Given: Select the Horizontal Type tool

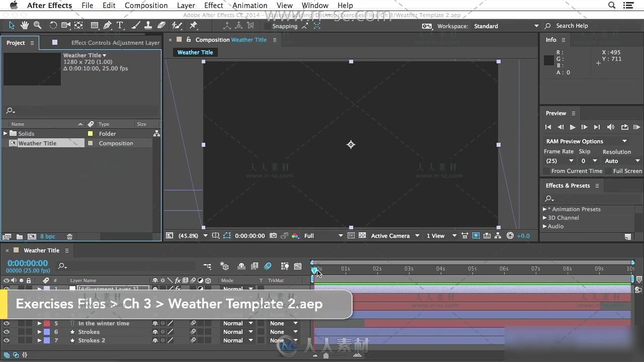Looking at the screenshot, I should (x=120, y=25).
